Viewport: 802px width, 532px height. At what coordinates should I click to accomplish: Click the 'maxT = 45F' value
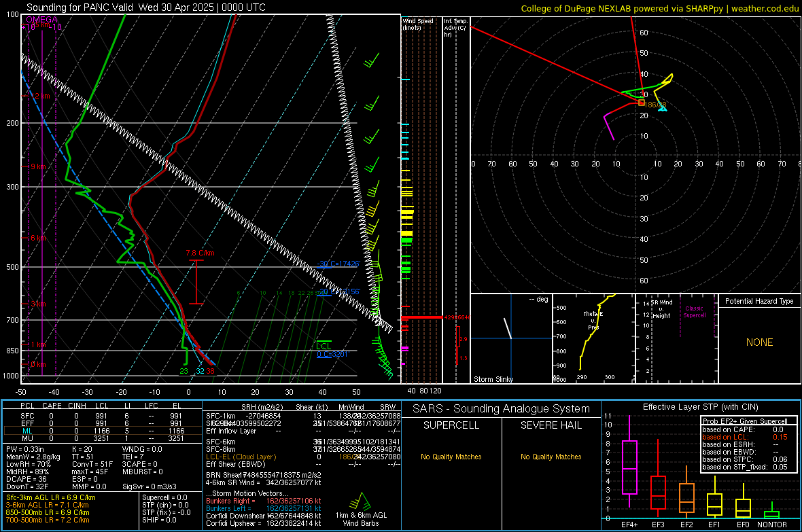click(90, 472)
